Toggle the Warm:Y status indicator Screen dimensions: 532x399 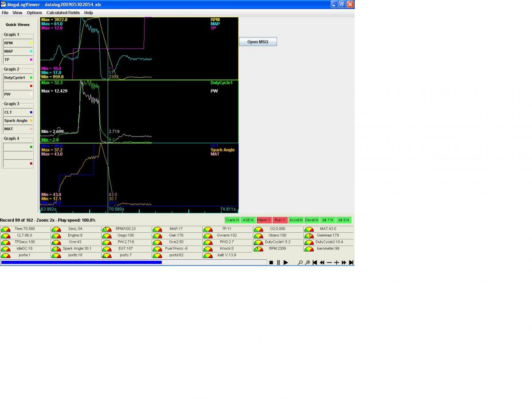264,220
